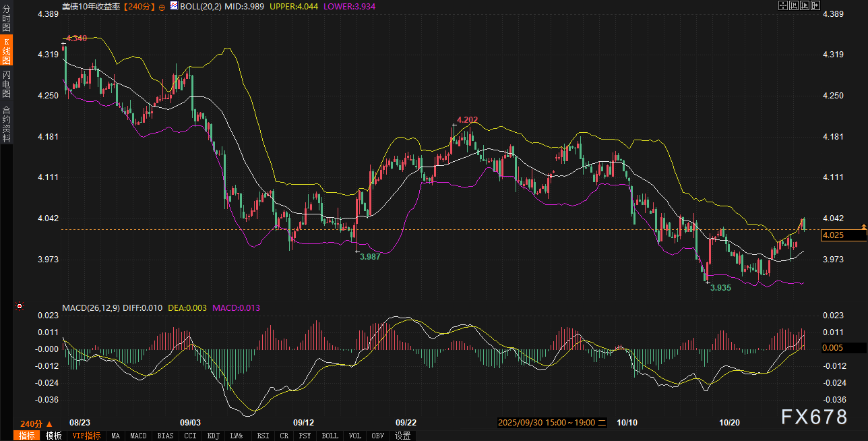Screen dimensions: 868x441
Task: Open the 闪电图 view
Action: [6, 84]
